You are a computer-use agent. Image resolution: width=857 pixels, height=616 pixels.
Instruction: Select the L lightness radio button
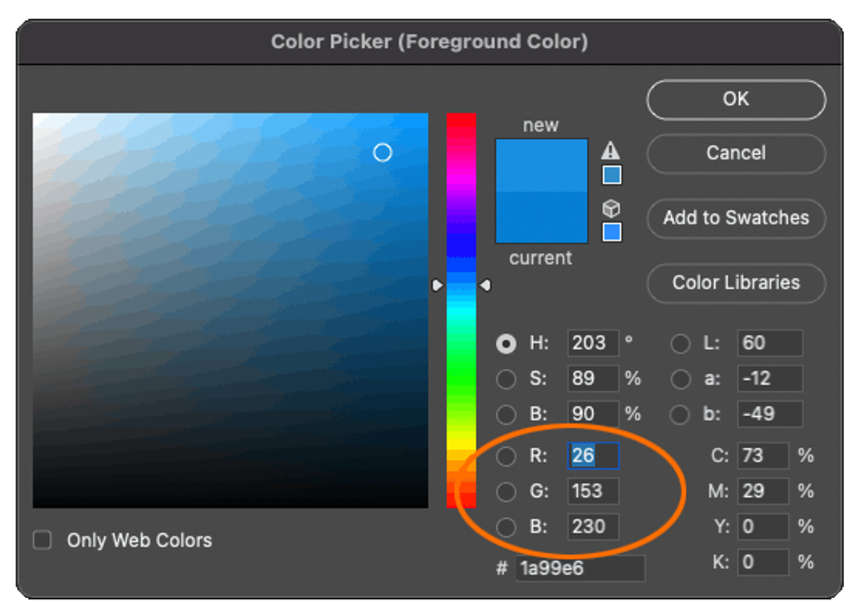pos(681,343)
